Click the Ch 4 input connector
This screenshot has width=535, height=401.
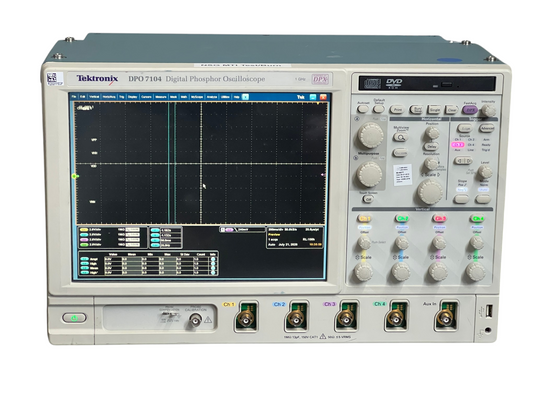[x=396, y=318]
